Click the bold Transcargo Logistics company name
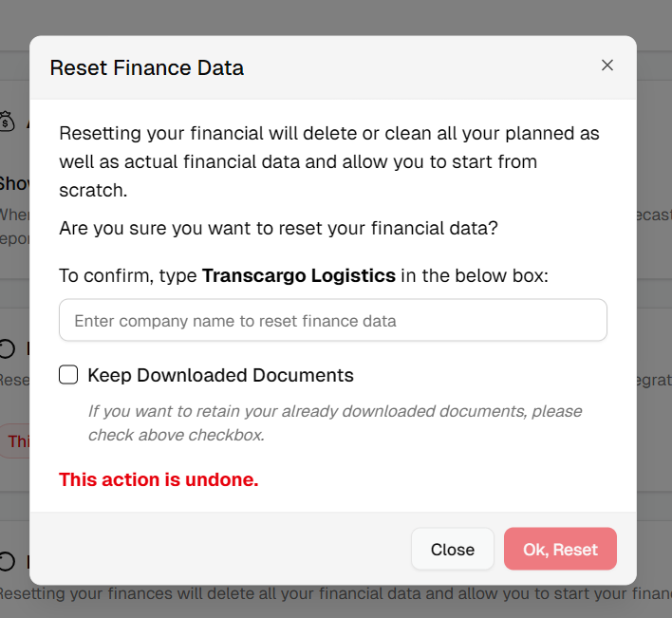Image resolution: width=672 pixels, height=618 pixels. tap(299, 275)
